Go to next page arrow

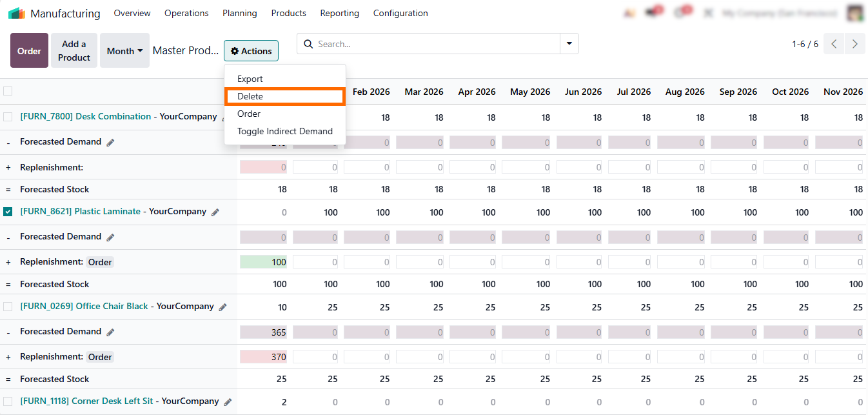click(854, 44)
